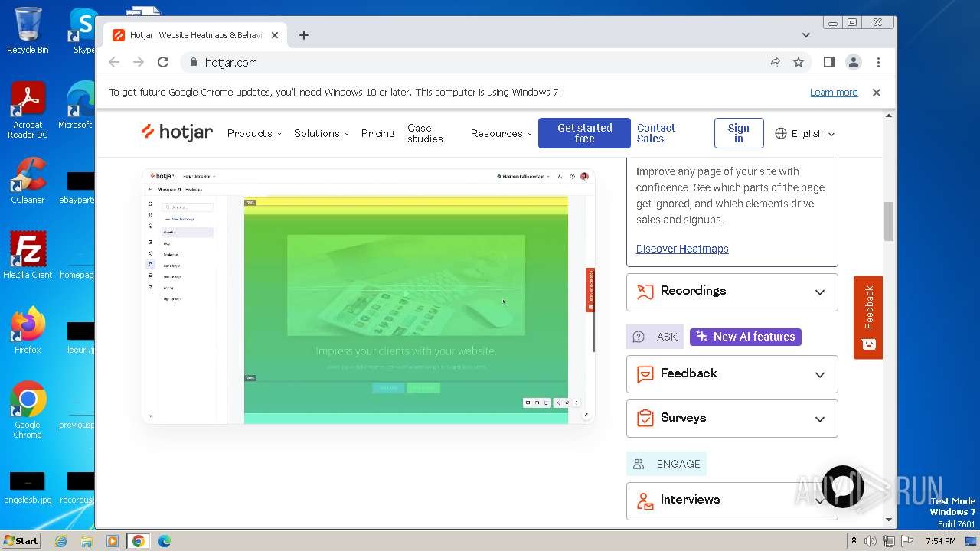Click the Contact Sales link

(656, 133)
